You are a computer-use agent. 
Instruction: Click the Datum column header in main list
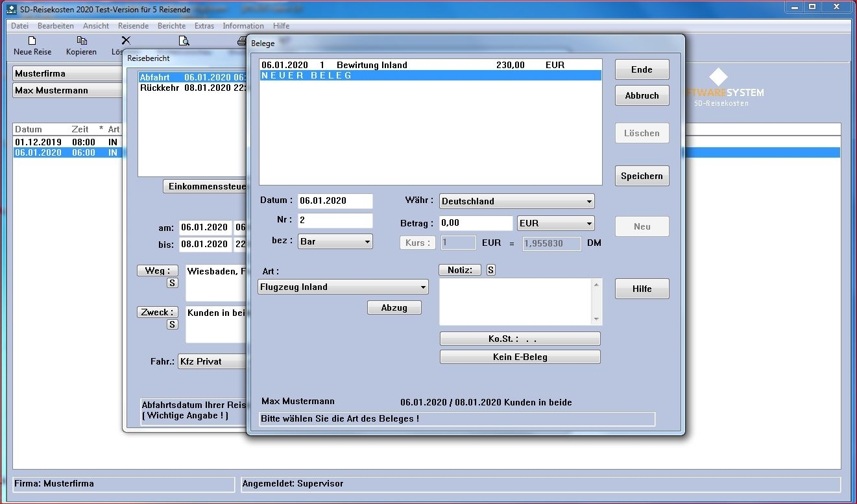[x=29, y=129]
